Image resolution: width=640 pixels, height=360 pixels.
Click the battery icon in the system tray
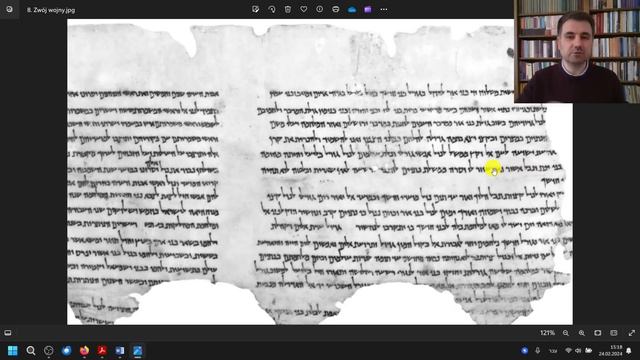pyautogui.click(x=589, y=351)
